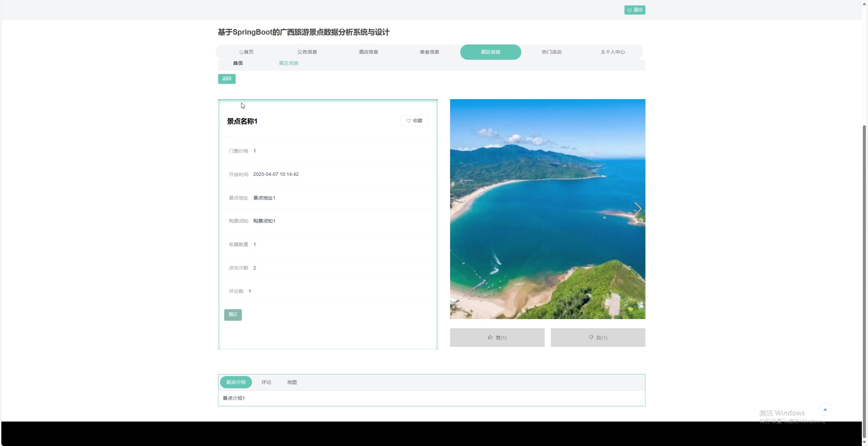868x446 pixels.
Task: Switch to the 地图 map tab
Action: (292, 382)
